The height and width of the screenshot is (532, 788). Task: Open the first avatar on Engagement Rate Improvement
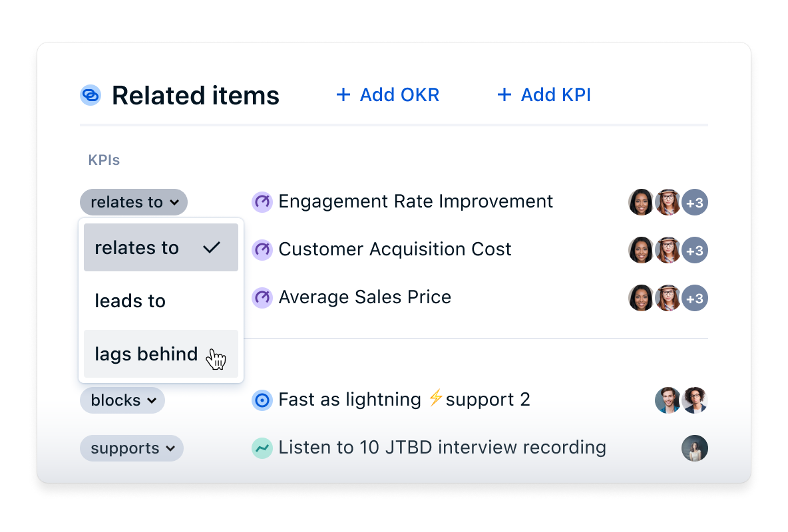coord(641,201)
